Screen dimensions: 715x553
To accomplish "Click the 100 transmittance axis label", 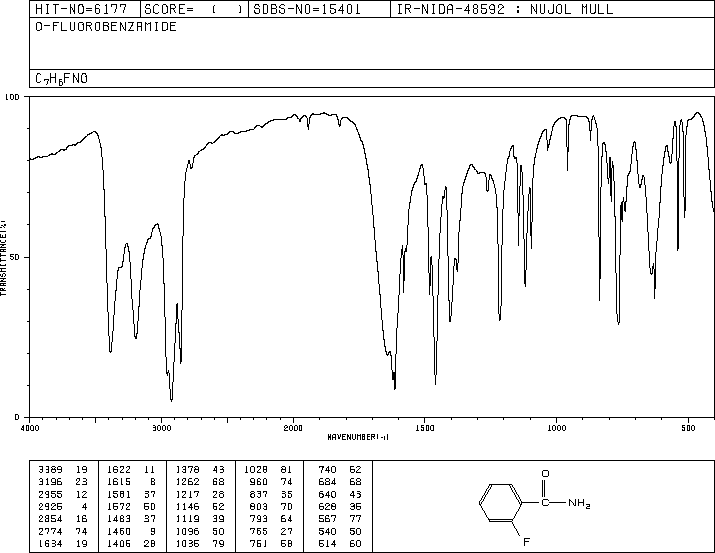I will 12,97.
